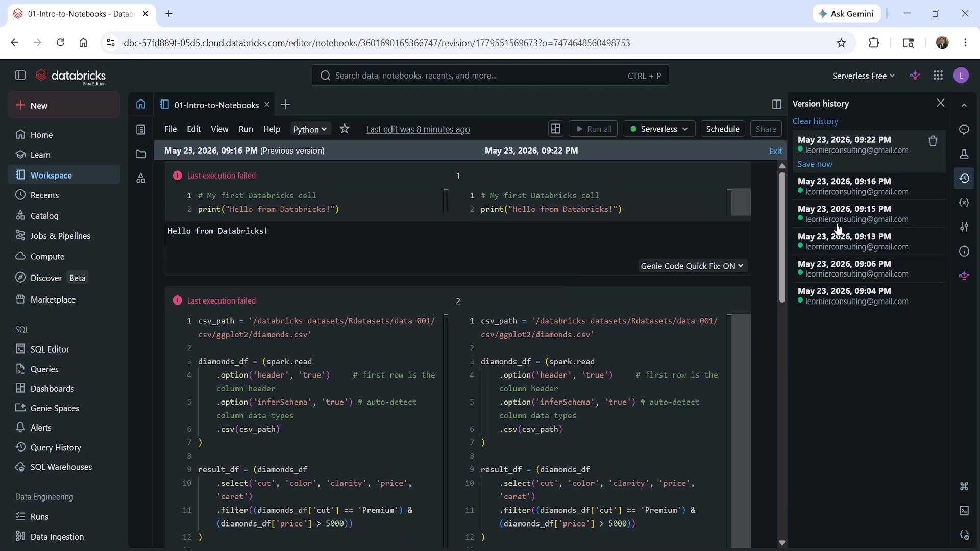Toggle the Genie Code Quick Fix dropdown

point(692,266)
